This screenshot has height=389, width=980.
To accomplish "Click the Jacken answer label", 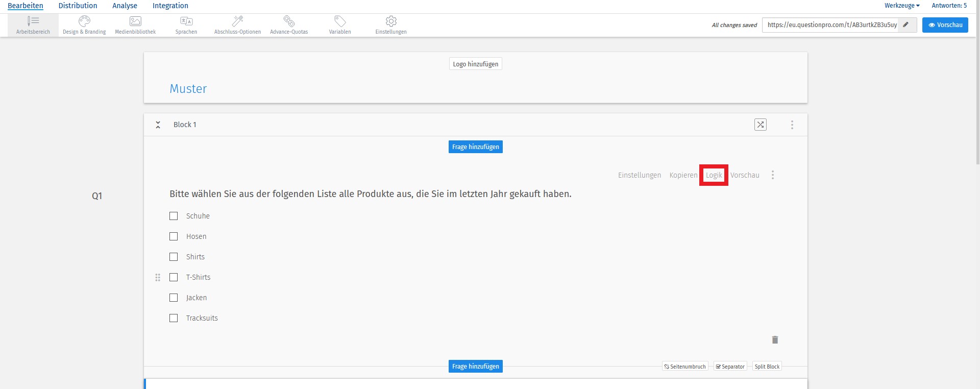I will 197,298.
